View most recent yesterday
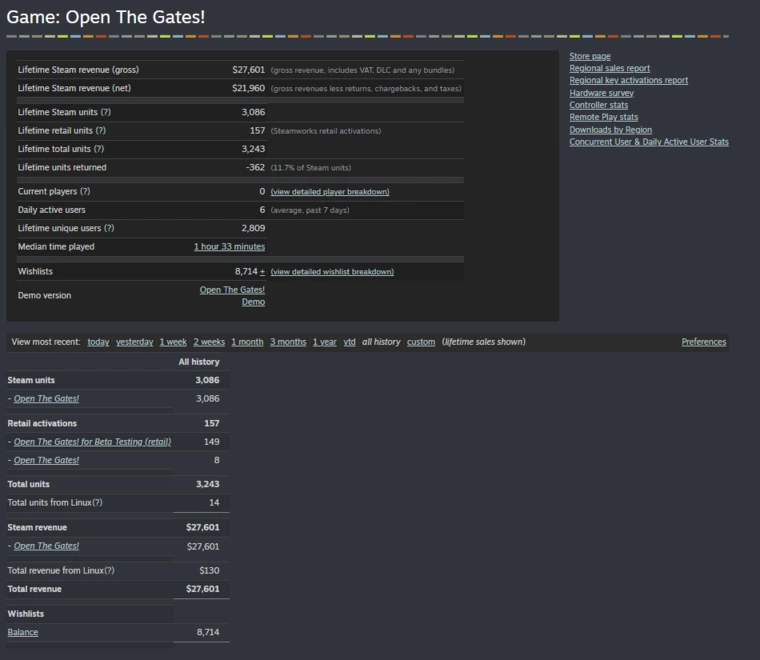Screen dimensions: 760x660 click(x=134, y=342)
